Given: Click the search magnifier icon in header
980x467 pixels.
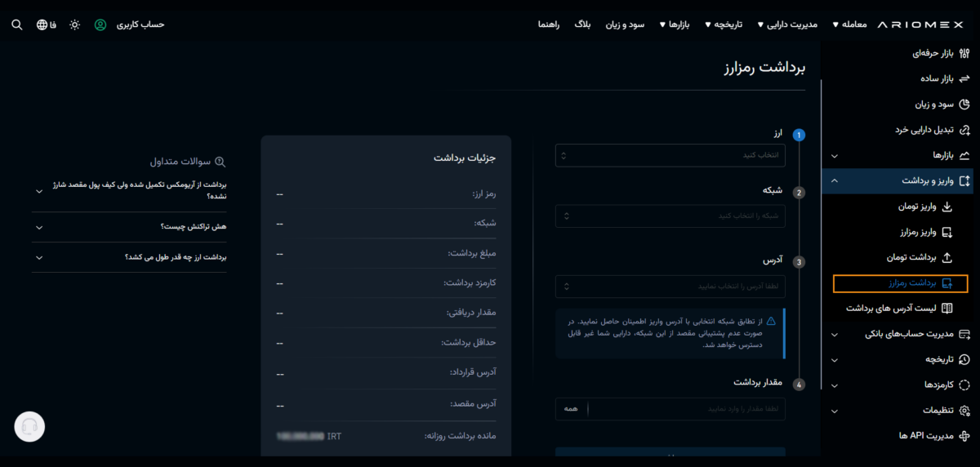Looking at the screenshot, I should 17,24.
